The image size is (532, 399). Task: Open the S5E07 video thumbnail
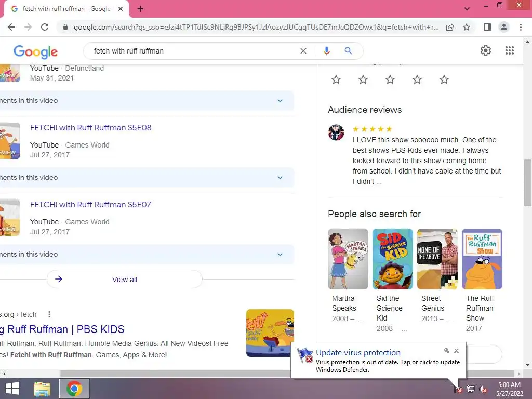10,218
